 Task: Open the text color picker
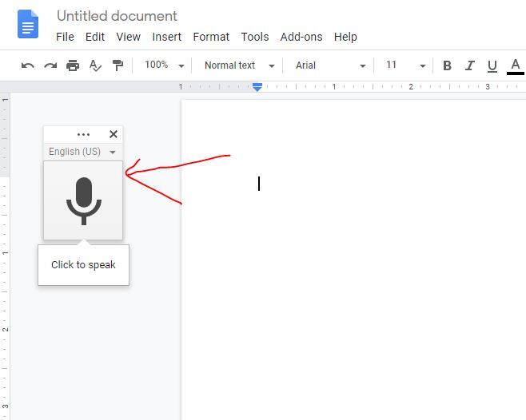coord(515,65)
